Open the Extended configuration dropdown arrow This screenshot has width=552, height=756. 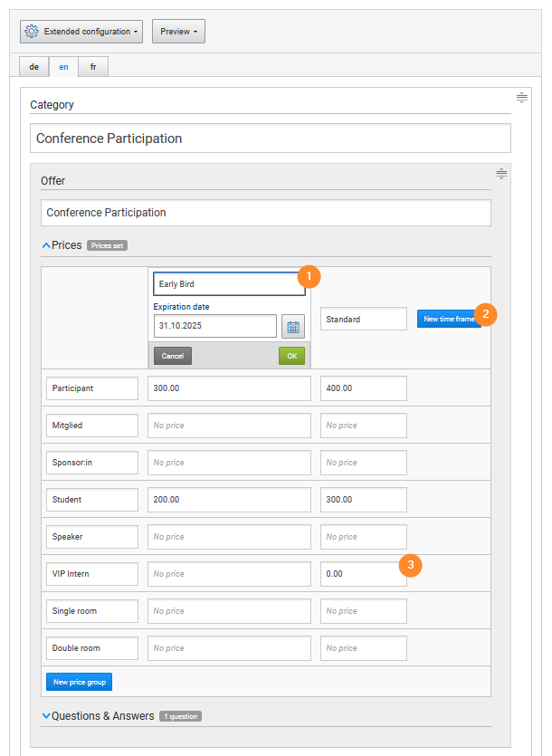[134, 31]
